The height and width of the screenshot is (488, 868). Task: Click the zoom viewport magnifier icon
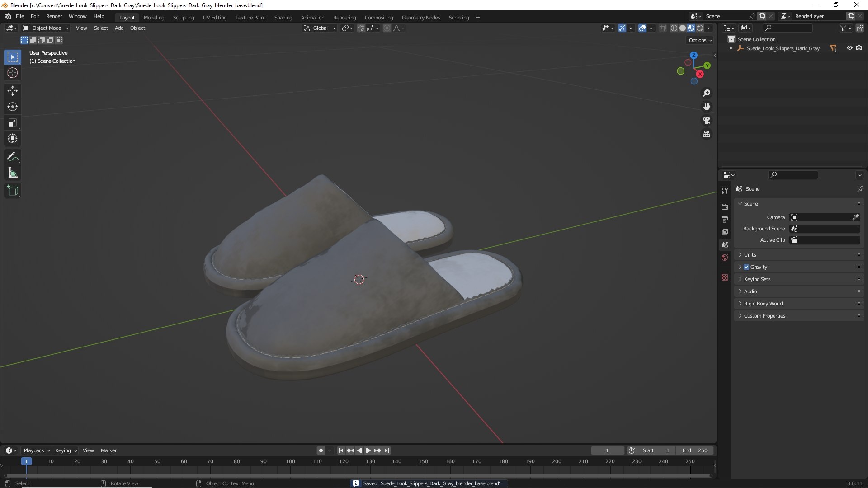[707, 93]
